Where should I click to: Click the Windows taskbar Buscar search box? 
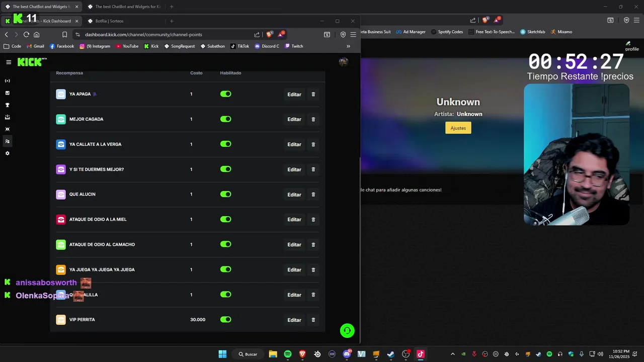[248, 354]
